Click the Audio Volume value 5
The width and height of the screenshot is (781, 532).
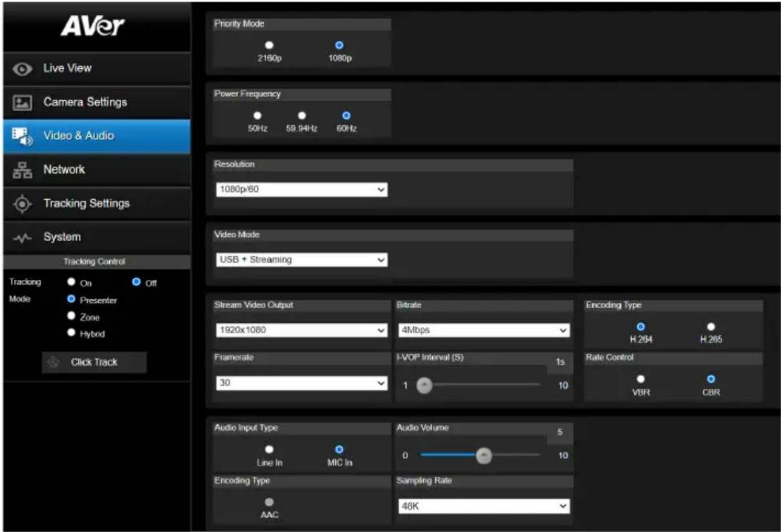[x=560, y=433]
